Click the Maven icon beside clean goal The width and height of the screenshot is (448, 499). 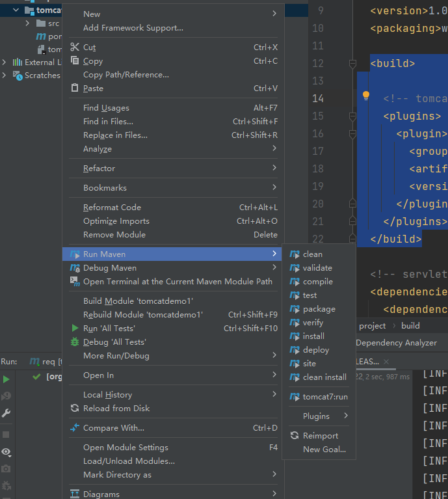tap(295, 254)
